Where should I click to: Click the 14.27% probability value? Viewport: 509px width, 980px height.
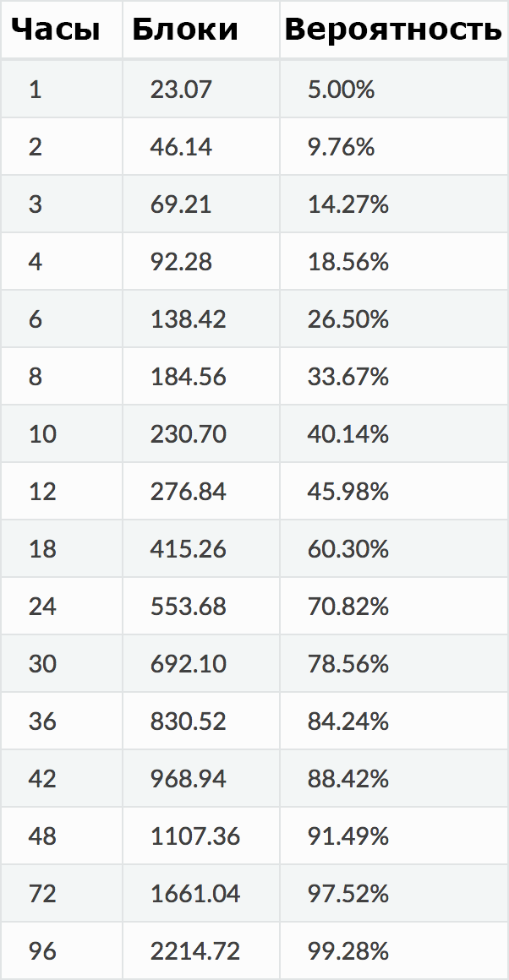tap(348, 205)
